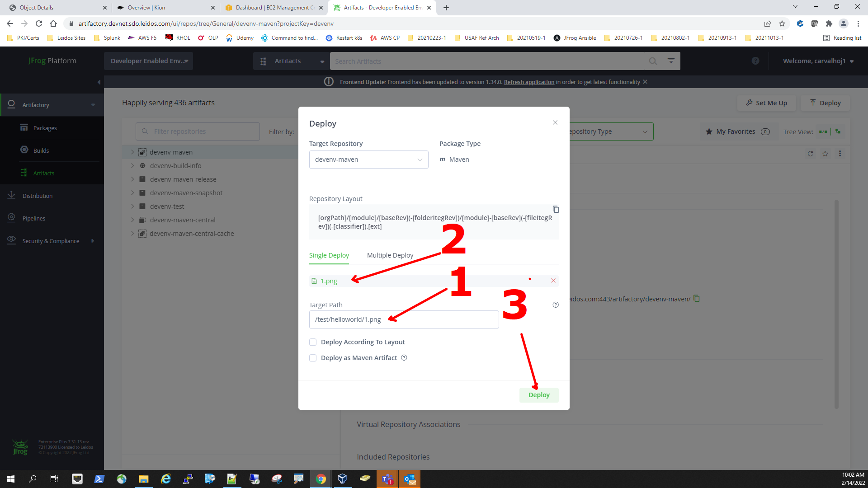868x488 pixels.
Task: Click the Target Path input field
Action: click(404, 319)
